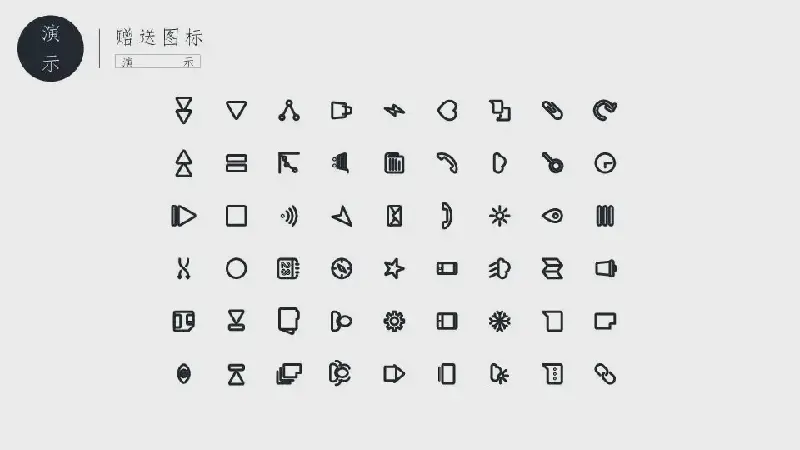Screen dimensions: 800x450
Task: Click the scissors icon
Action: click(184, 268)
